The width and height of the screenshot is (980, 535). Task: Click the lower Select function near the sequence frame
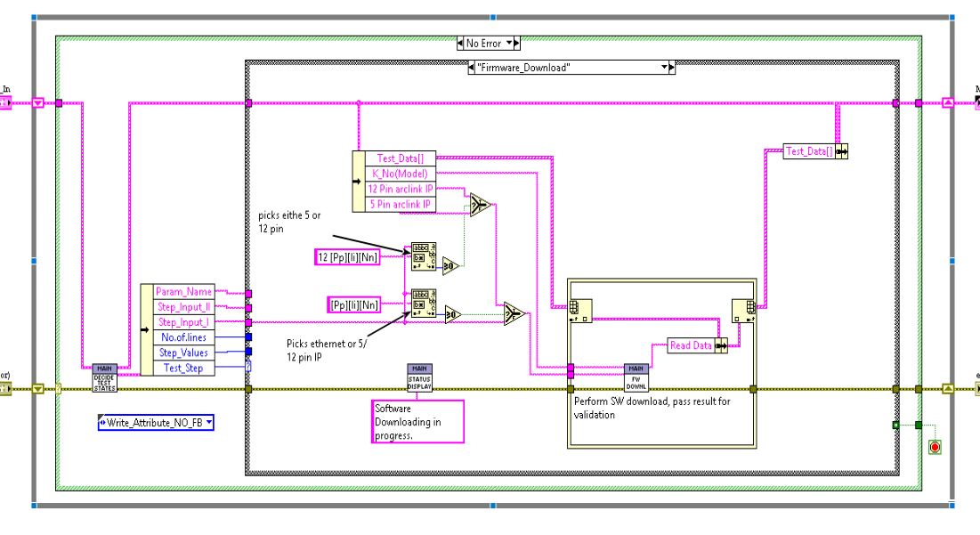pos(514,313)
